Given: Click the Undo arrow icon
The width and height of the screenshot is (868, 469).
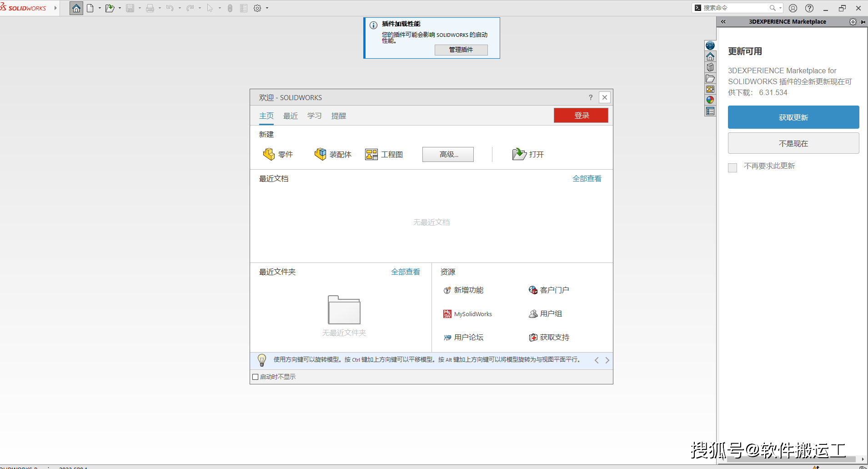Looking at the screenshot, I should point(170,8).
